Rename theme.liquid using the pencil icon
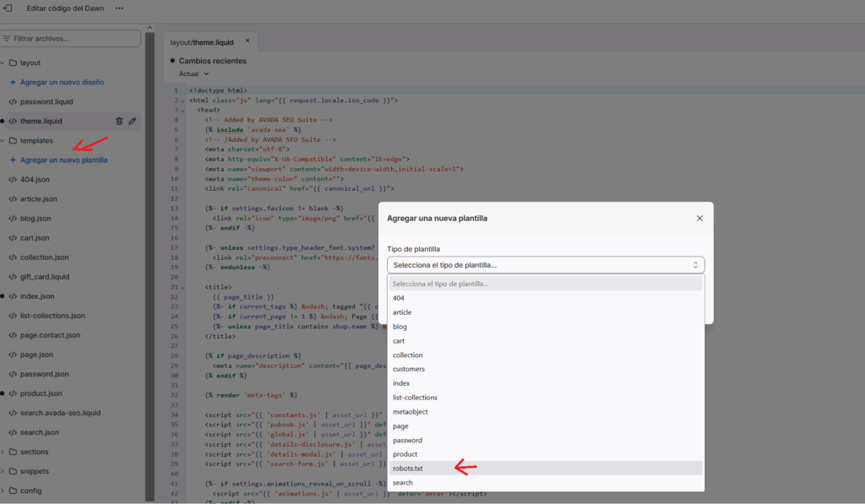The image size is (865, 504). [x=133, y=122]
